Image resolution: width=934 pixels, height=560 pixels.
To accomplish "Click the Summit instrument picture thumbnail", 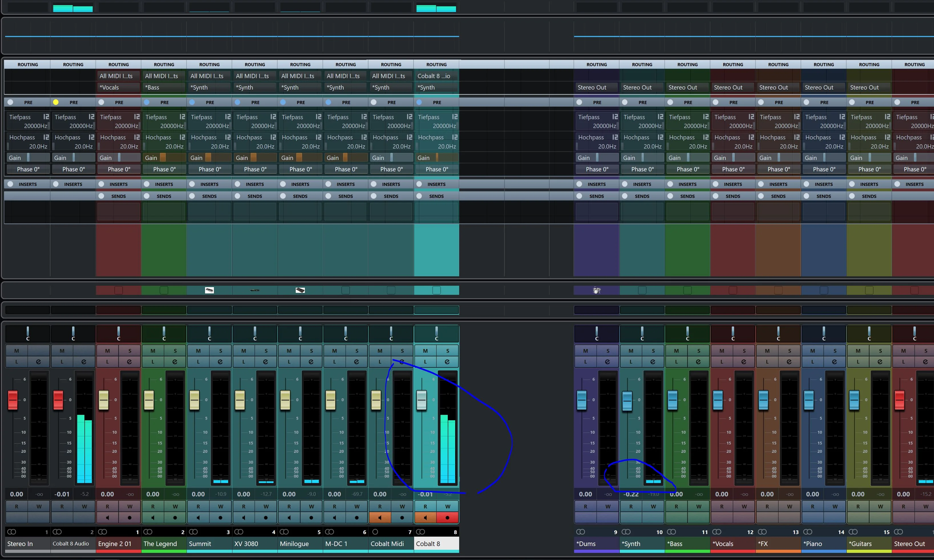I will pyautogui.click(x=209, y=290).
